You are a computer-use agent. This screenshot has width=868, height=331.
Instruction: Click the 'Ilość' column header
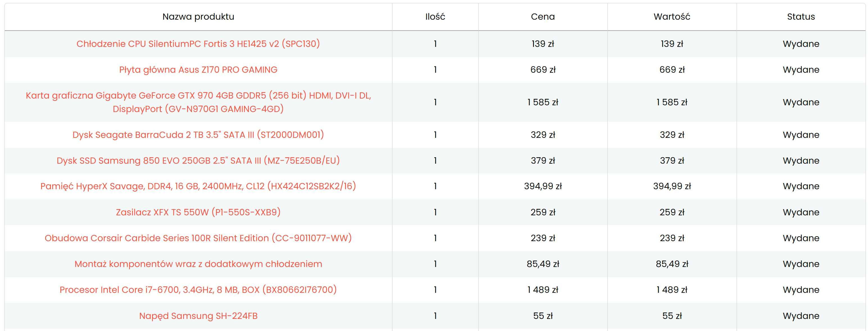(x=435, y=17)
